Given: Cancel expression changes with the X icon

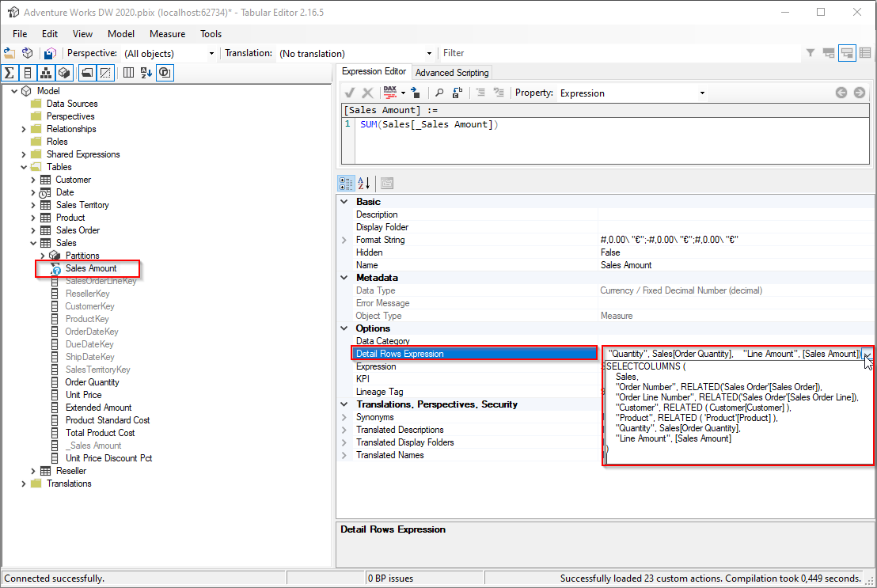Looking at the screenshot, I should click(367, 93).
